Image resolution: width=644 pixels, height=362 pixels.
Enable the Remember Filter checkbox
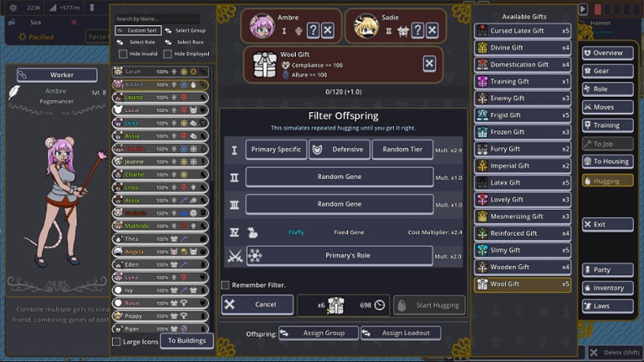(x=225, y=285)
